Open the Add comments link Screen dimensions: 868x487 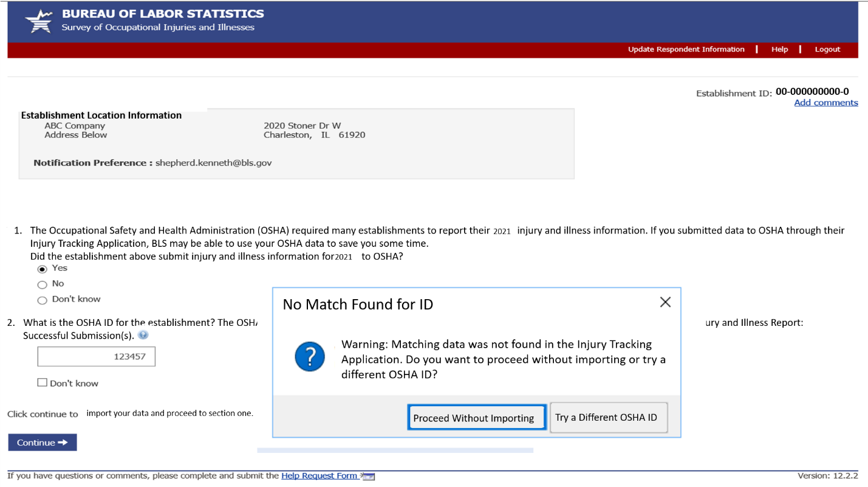[825, 103]
